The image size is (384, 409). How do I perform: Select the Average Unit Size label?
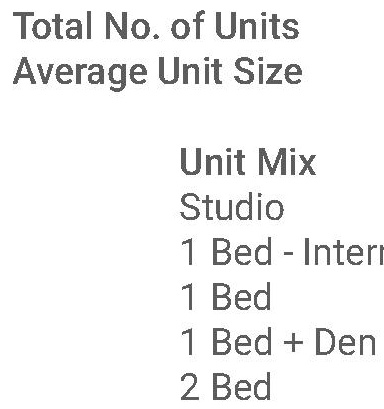tap(158, 73)
